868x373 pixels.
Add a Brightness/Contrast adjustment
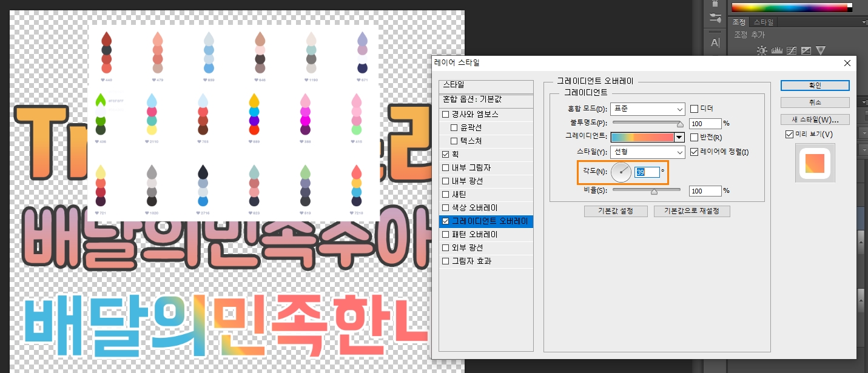click(x=762, y=50)
